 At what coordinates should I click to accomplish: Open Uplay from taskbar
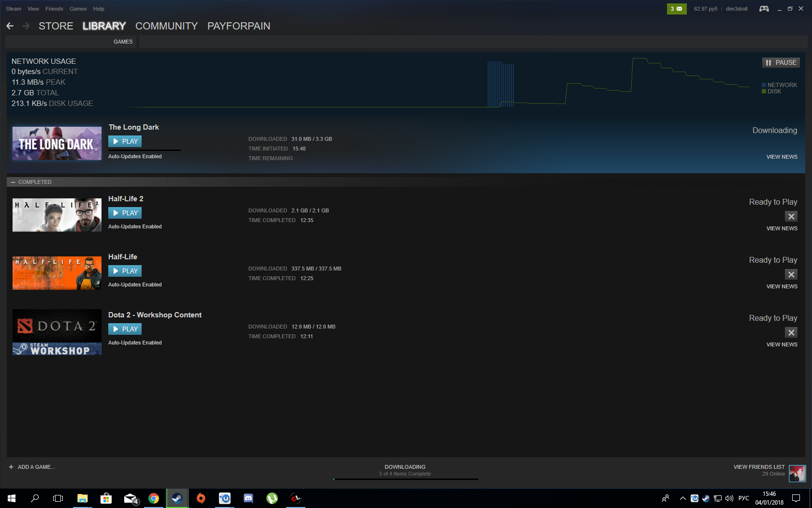(x=225, y=498)
